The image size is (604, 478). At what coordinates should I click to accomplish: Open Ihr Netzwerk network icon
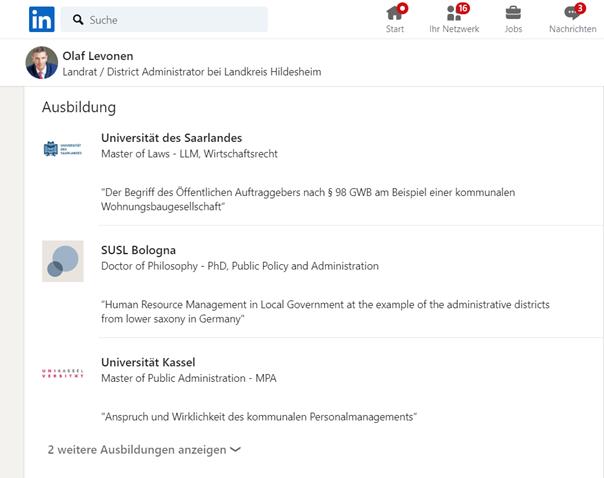(453, 13)
